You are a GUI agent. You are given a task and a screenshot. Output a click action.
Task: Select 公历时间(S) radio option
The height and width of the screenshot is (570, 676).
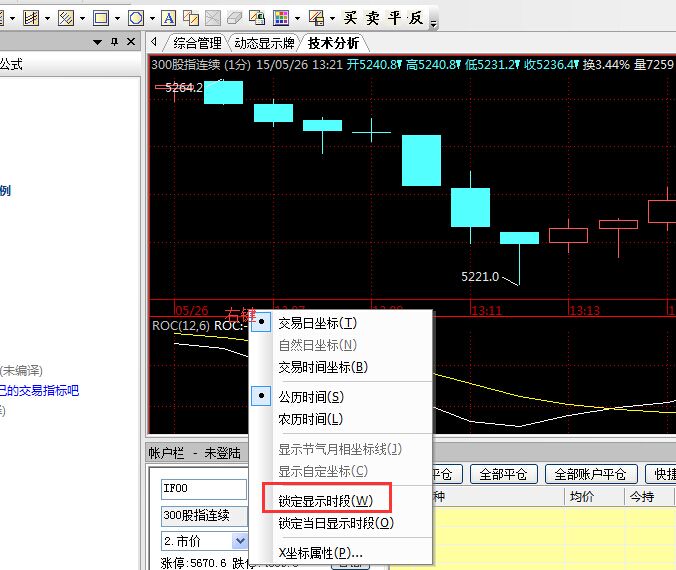tap(311, 397)
